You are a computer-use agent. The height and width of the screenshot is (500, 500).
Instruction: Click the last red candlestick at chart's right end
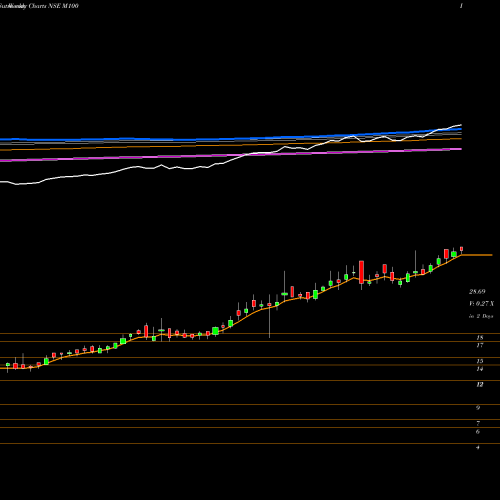(462, 249)
